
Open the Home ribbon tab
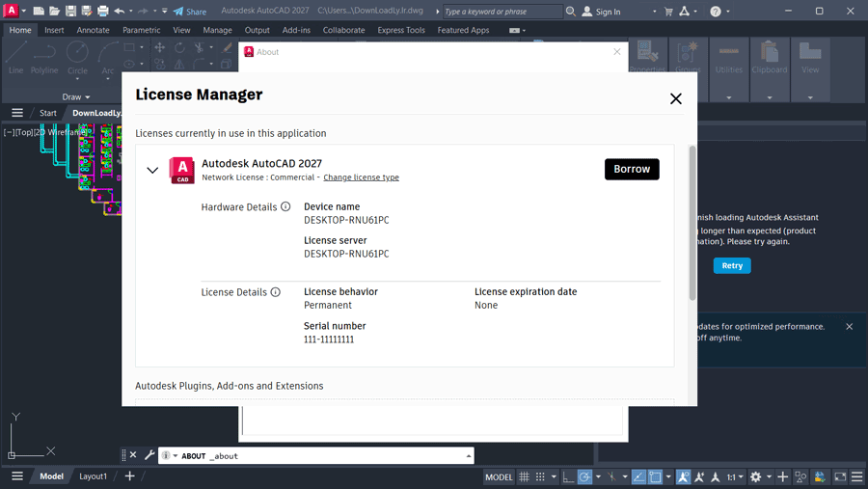pos(20,30)
